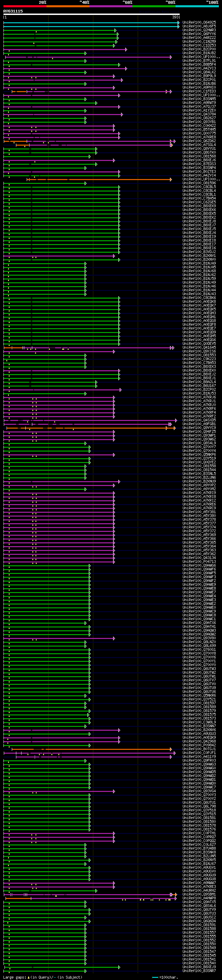Viewport: 222px width, 980px height.
Task: Select the UniRef100_C1FE03 label
Action: coord(199,91)
